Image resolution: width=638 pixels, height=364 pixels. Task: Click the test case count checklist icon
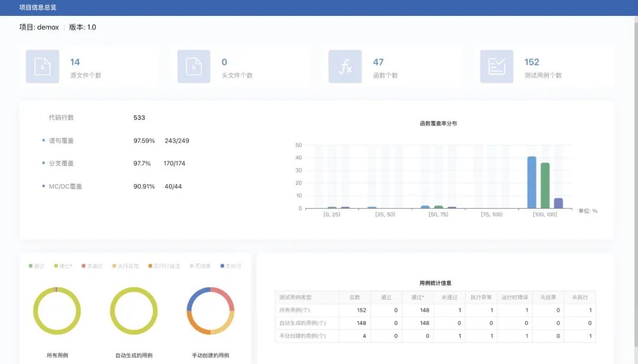[496, 67]
